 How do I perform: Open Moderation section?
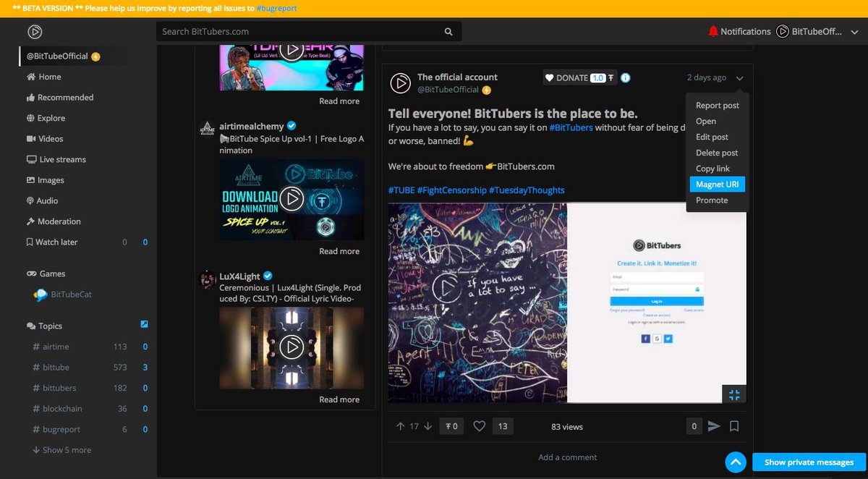(54, 221)
